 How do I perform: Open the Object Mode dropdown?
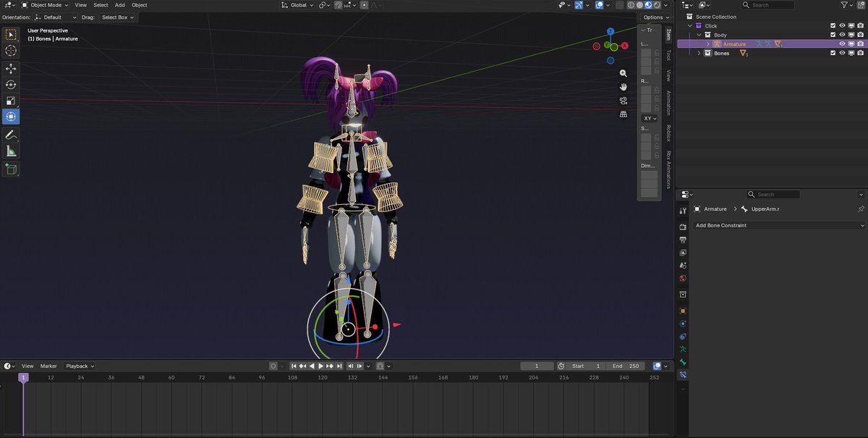pos(45,5)
